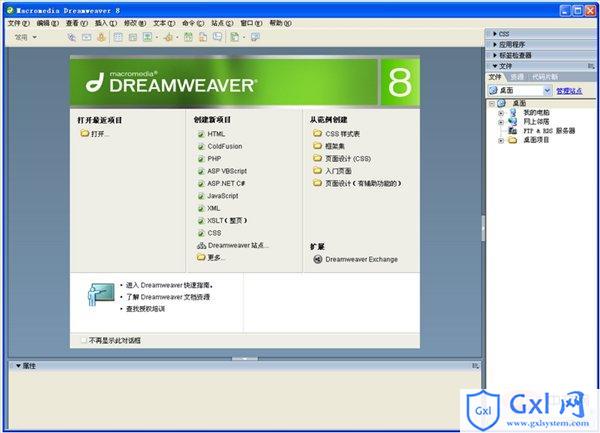The height and width of the screenshot is (433, 600).
Task: Click the Images insert icon
Action: (x=147, y=37)
